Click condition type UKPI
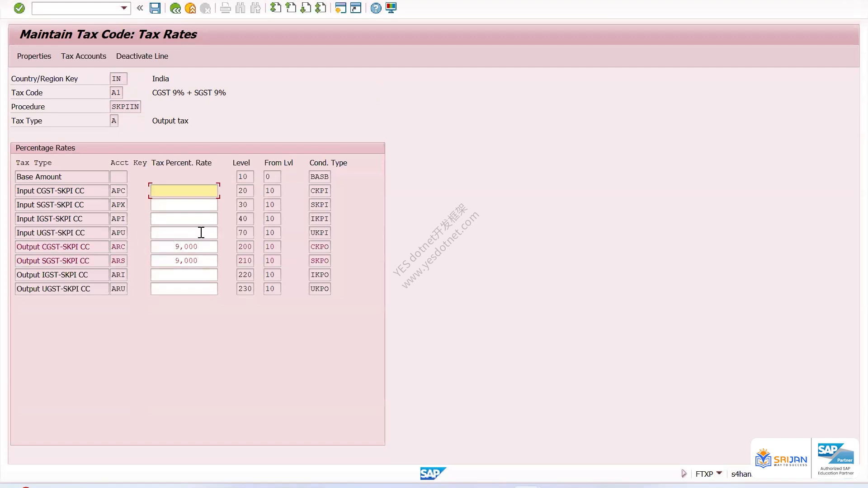Viewport: 868px width, 488px height. click(x=320, y=233)
